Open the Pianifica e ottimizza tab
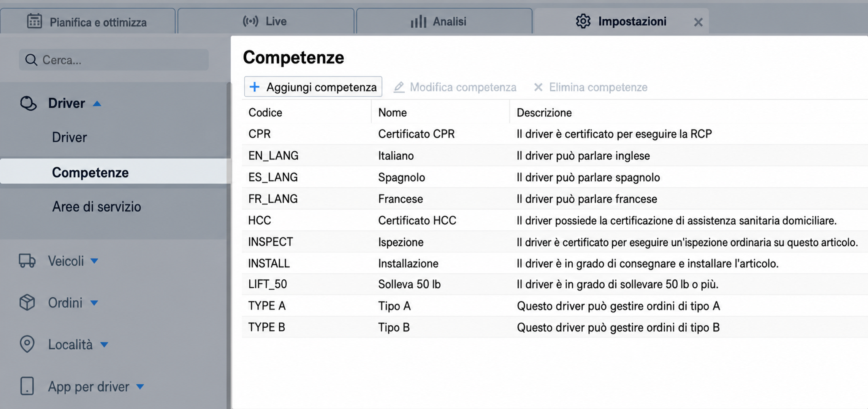The height and width of the screenshot is (409, 868). pos(87,21)
